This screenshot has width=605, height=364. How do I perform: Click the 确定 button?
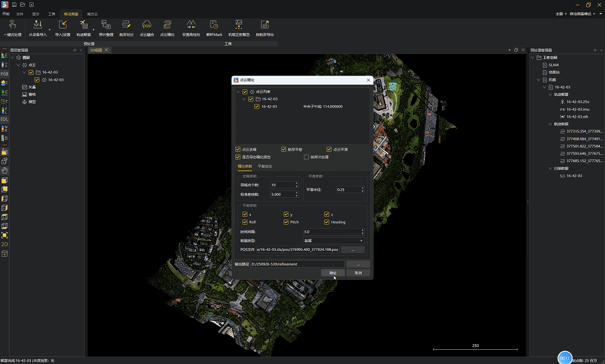[x=333, y=273]
